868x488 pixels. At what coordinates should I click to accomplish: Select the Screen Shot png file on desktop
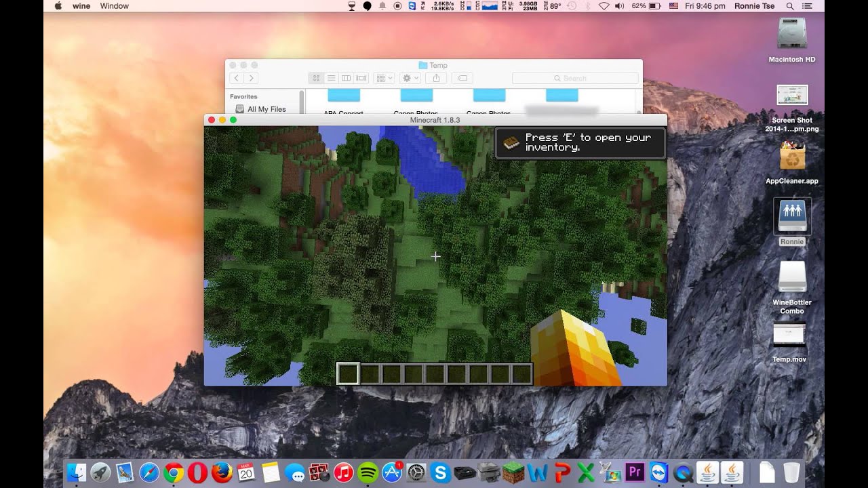792,108
